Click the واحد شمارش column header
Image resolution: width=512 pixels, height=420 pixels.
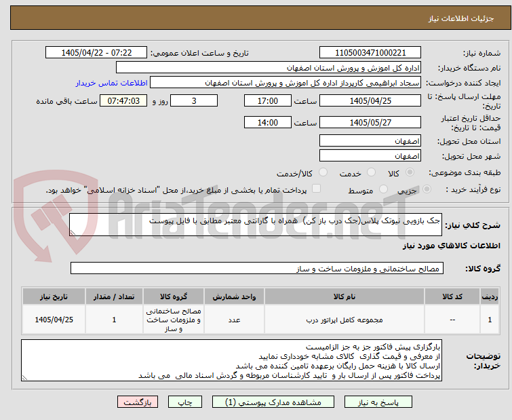tap(234, 297)
